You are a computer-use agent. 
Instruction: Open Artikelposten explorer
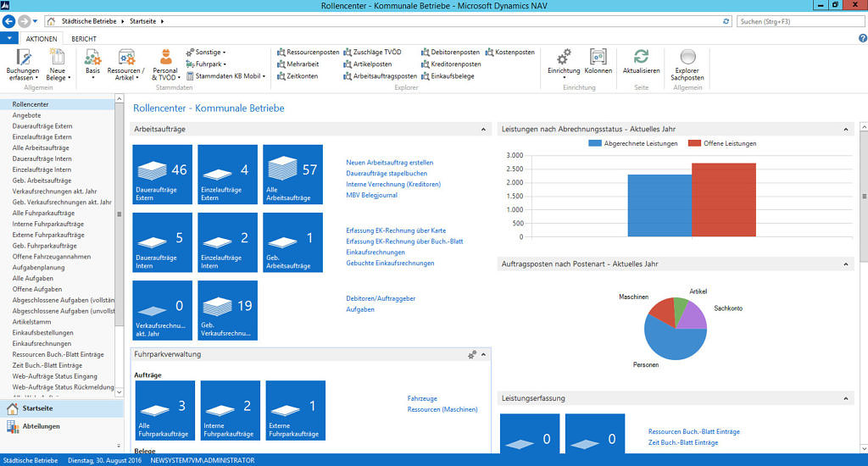point(368,64)
